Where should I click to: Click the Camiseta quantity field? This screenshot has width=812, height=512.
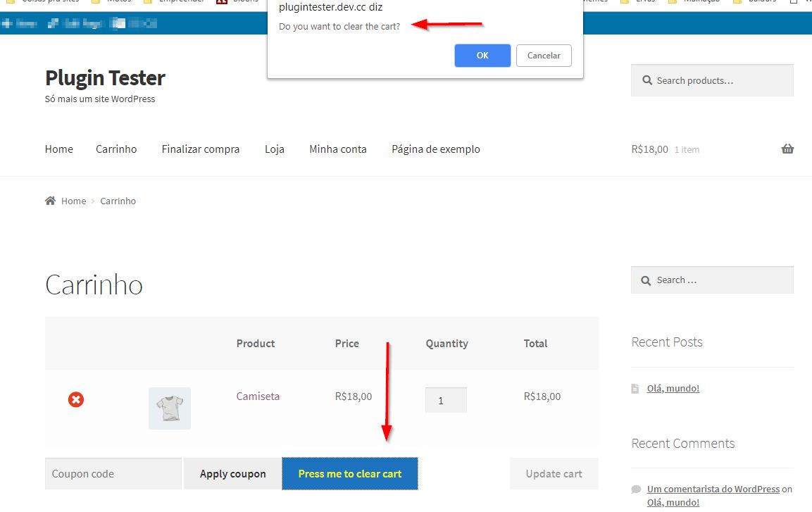(x=446, y=400)
